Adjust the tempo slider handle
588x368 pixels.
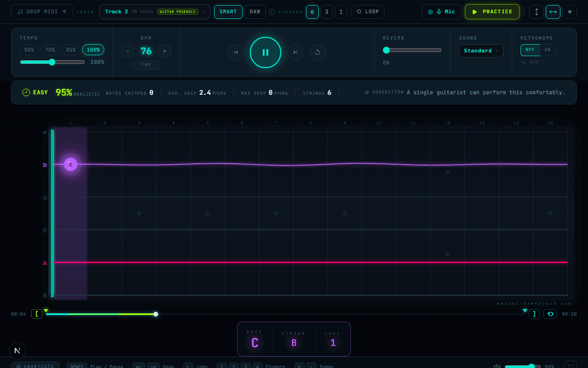52,62
